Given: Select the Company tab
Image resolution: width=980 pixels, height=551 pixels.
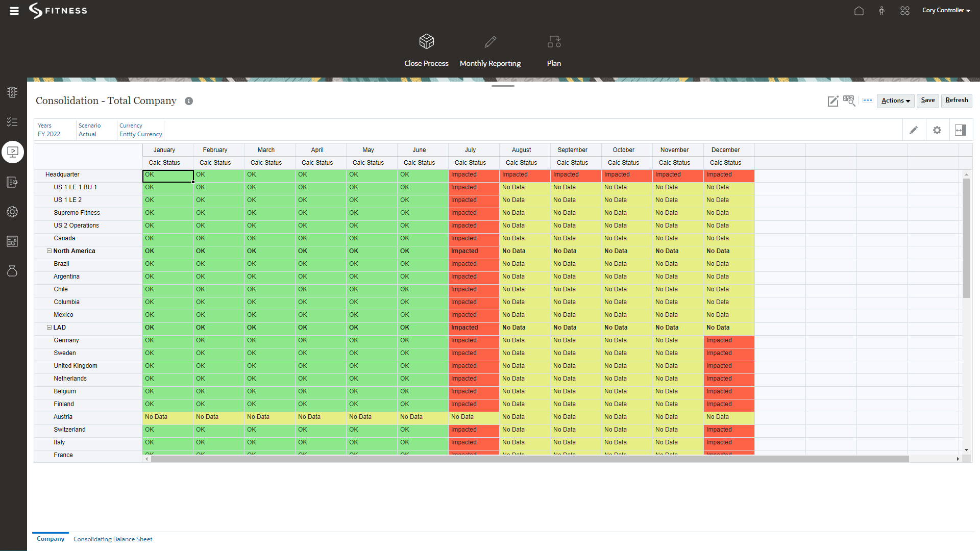Looking at the screenshot, I should click(x=51, y=539).
